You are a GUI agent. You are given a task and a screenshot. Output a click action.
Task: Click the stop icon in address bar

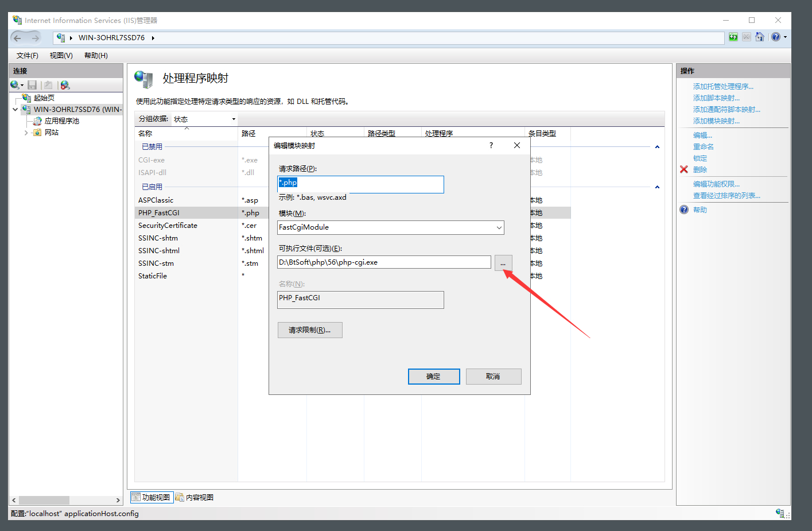click(747, 37)
